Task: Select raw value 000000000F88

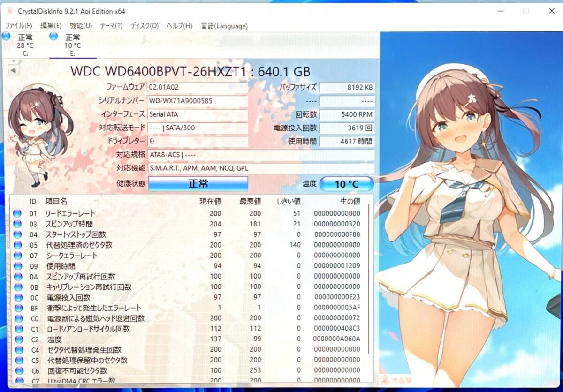Action: pyautogui.click(x=337, y=234)
